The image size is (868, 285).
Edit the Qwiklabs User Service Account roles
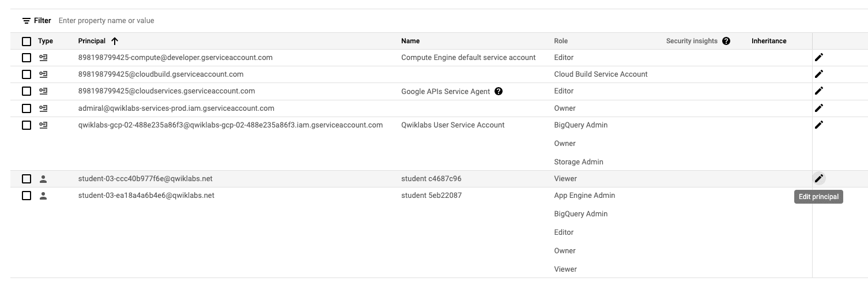click(818, 125)
